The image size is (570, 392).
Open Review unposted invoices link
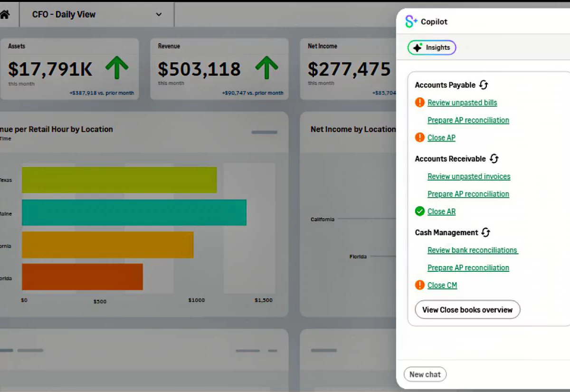pyautogui.click(x=469, y=176)
